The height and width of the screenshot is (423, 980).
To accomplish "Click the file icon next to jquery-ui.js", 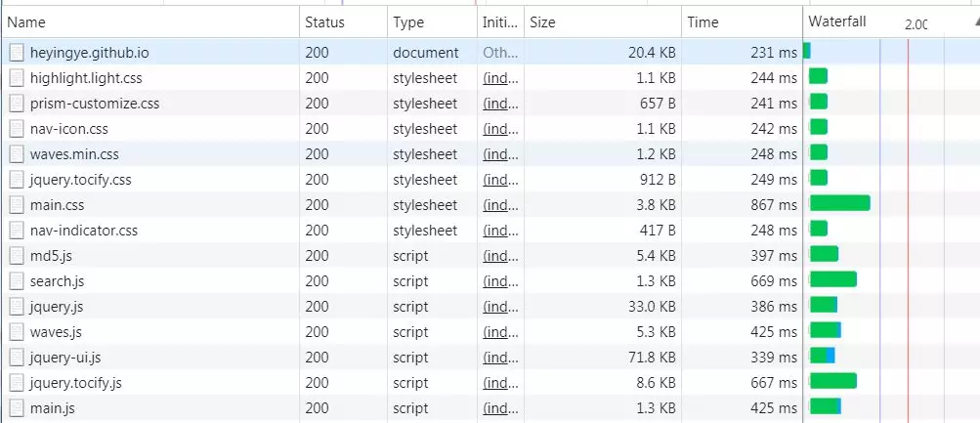I will tap(17, 358).
